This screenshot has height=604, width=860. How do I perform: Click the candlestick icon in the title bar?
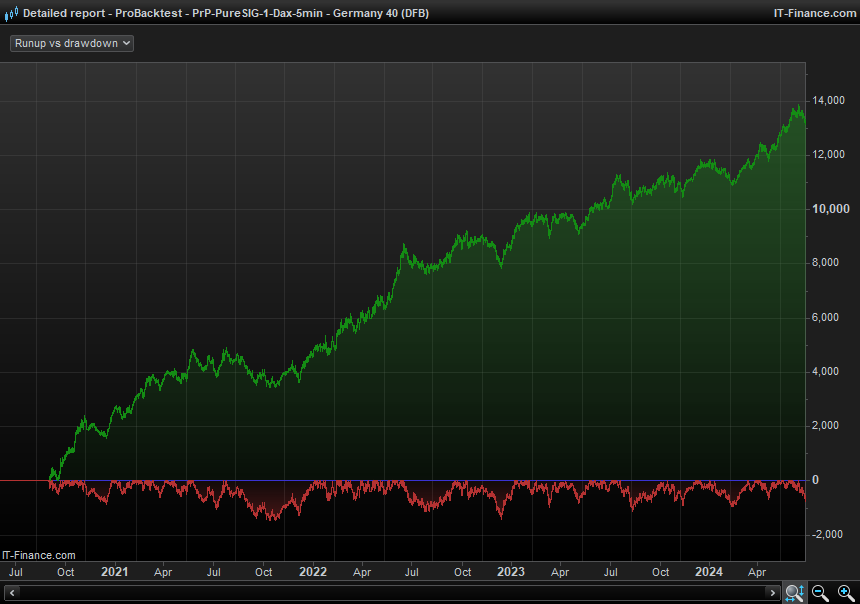[x=10, y=13]
